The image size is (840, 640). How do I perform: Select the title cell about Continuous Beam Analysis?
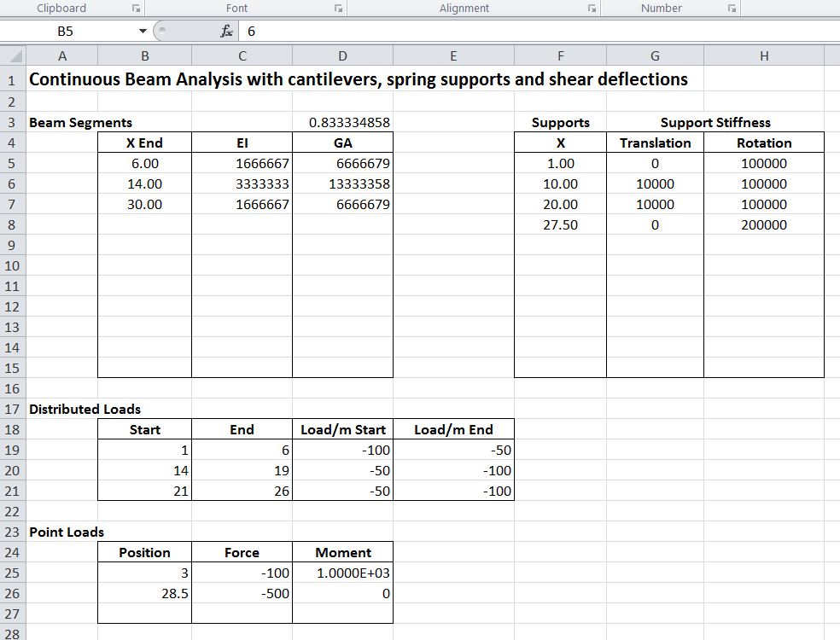coord(359,79)
